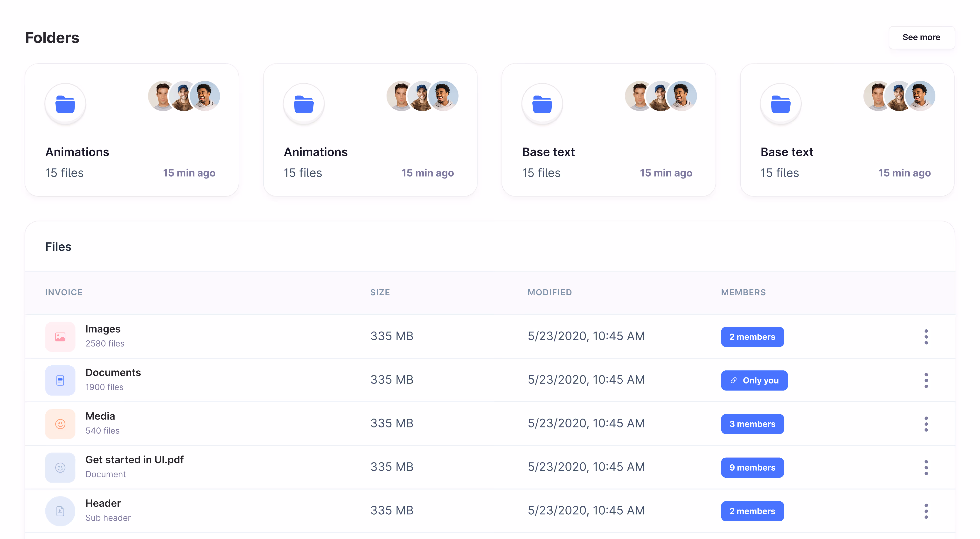Click the orange Media smiley icon
Image resolution: width=980 pixels, height=539 pixels.
pos(60,424)
